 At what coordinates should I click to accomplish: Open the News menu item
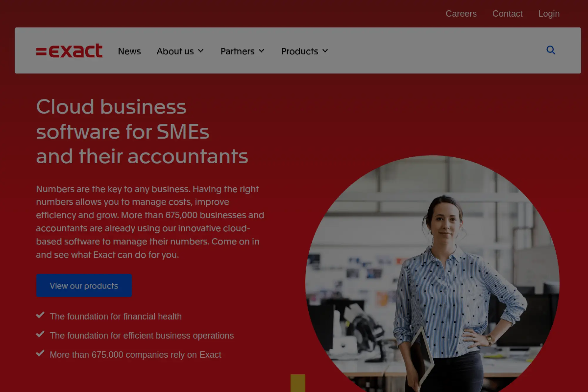pyautogui.click(x=129, y=51)
